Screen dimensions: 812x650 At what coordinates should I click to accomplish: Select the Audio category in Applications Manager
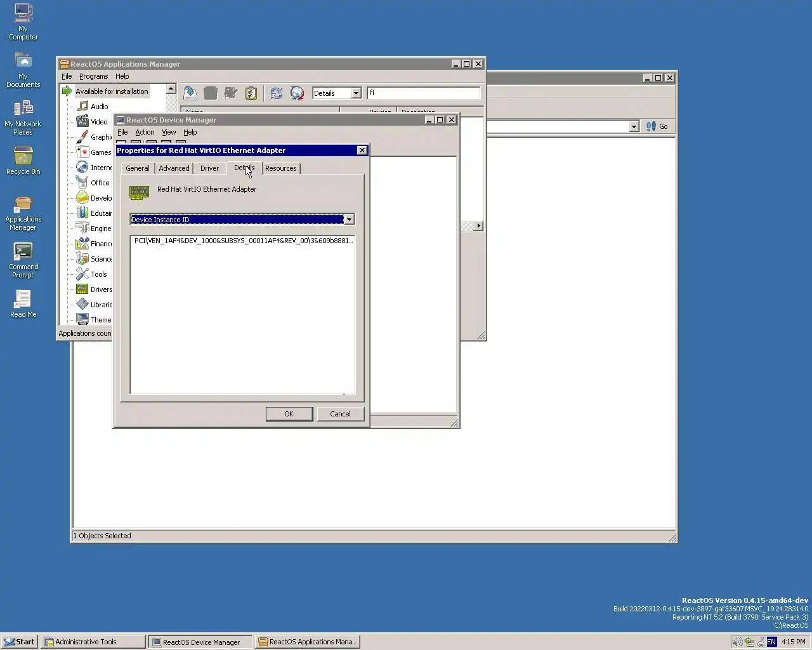99,107
